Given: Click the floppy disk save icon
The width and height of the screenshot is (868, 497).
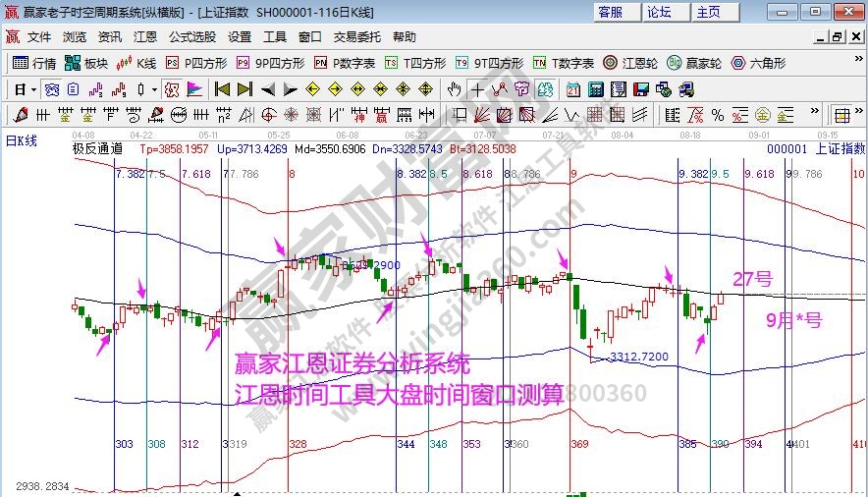Looking at the screenshot, I should (641, 89).
